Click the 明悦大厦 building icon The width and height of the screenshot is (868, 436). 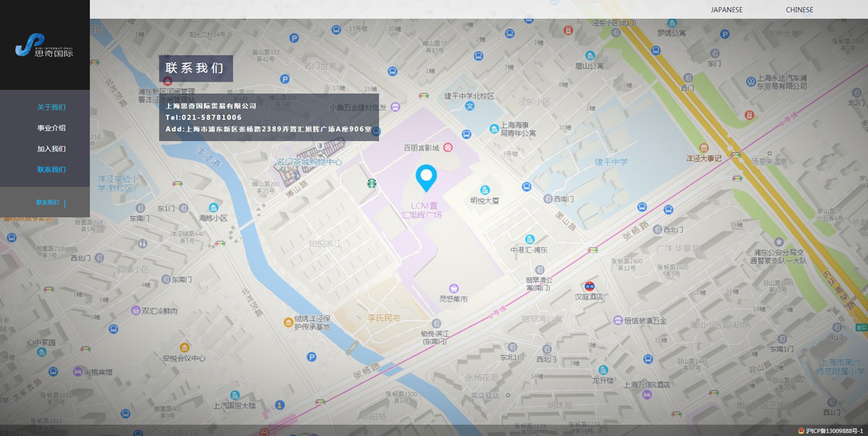[x=485, y=190]
